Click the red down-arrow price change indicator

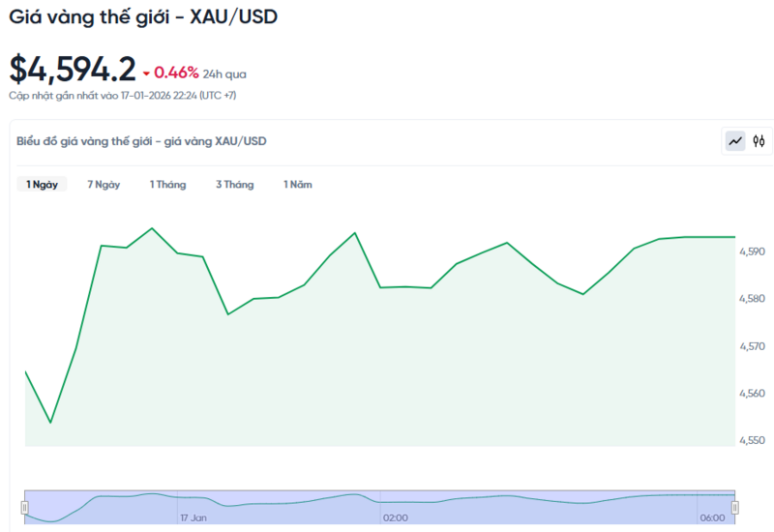[146, 73]
